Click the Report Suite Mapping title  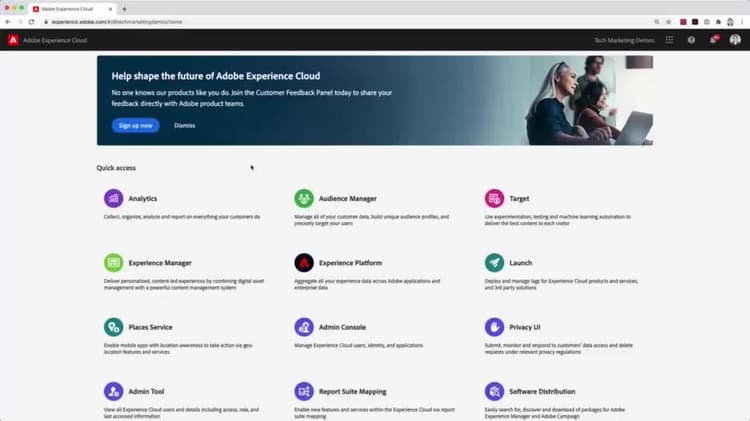click(x=353, y=391)
